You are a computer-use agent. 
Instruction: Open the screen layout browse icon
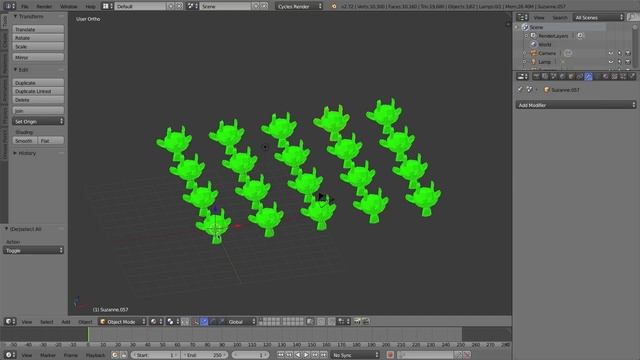point(107,6)
